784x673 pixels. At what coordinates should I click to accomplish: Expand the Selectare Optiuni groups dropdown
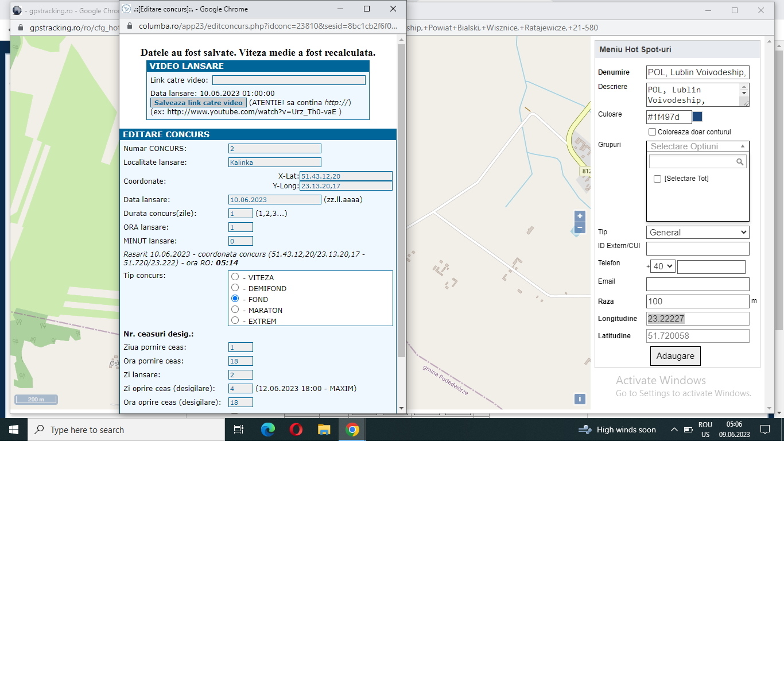coord(697,146)
